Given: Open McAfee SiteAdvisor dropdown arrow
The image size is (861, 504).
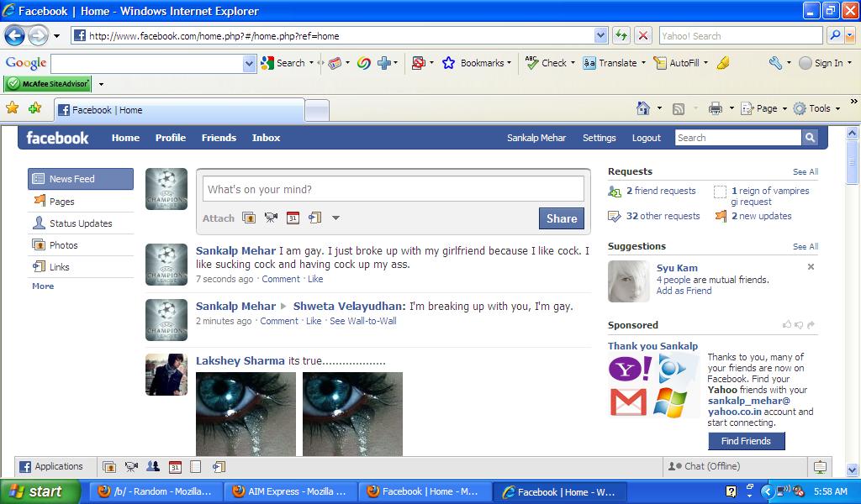Looking at the screenshot, I should click(x=101, y=84).
